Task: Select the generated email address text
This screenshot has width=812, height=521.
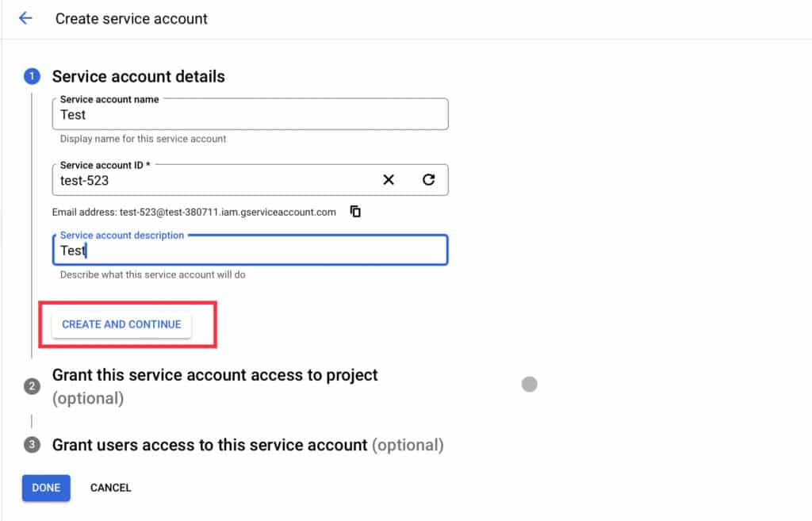Action: (x=228, y=213)
